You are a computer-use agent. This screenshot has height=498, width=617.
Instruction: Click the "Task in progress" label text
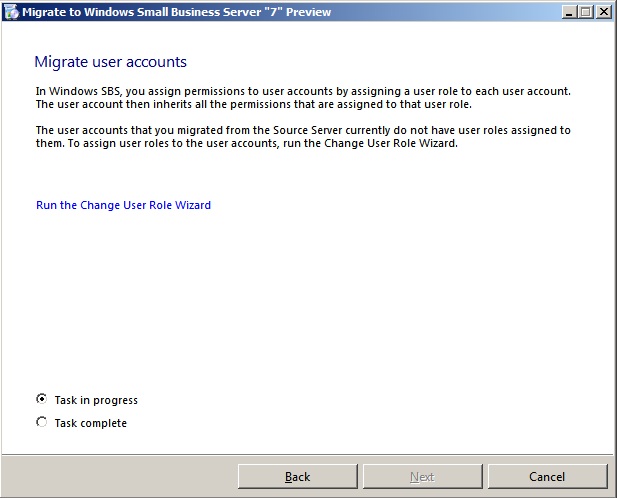96,400
